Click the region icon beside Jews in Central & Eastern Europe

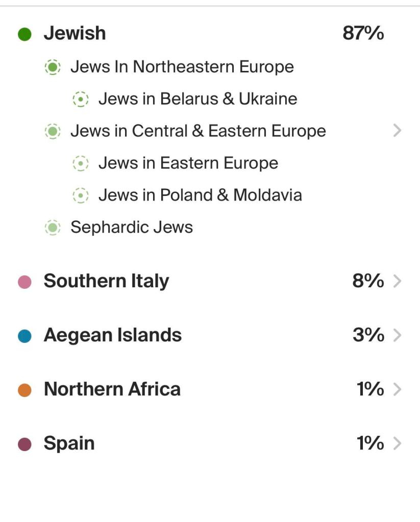pos(53,131)
